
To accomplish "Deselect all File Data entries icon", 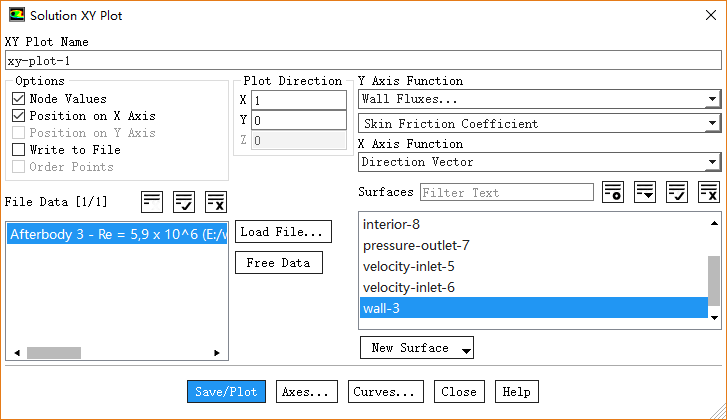I will [215, 201].
